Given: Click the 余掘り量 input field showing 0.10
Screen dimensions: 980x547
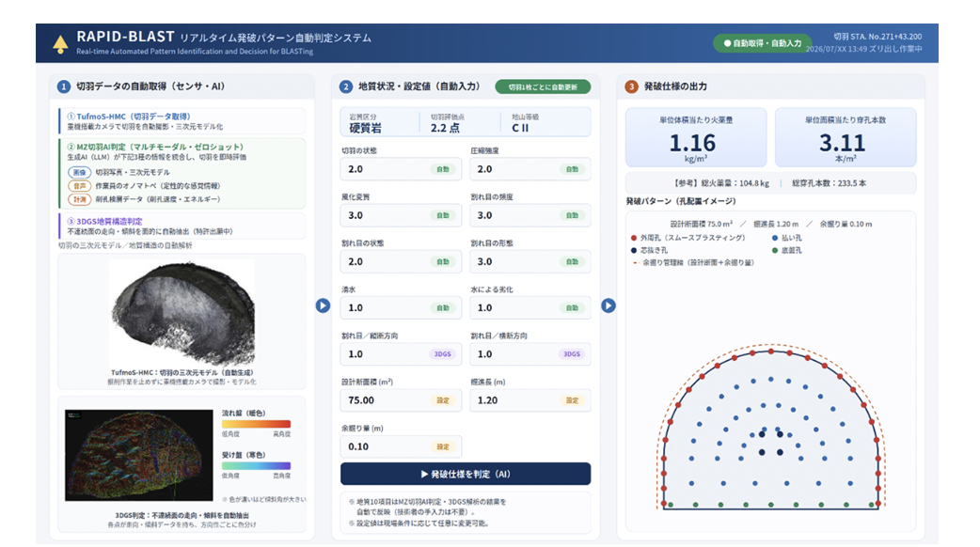Looking at the screenshot, I should click(x=401, y=446).
